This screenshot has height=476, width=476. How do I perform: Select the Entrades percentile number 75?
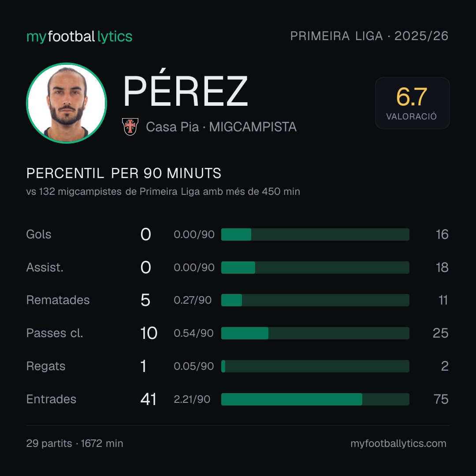coord(441,399)
